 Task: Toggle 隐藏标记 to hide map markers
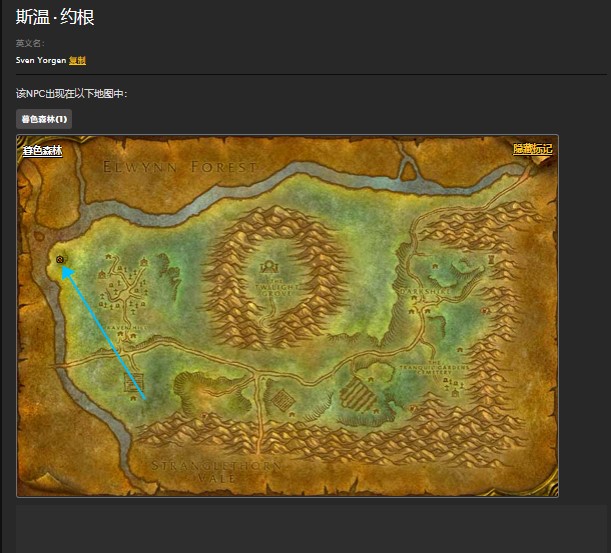click(x=532, y=149)
